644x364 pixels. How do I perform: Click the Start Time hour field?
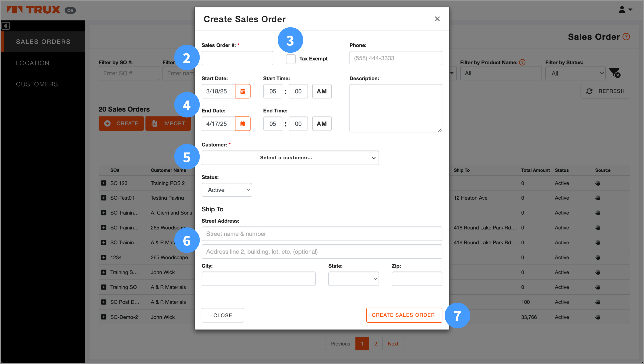point(273,91)
